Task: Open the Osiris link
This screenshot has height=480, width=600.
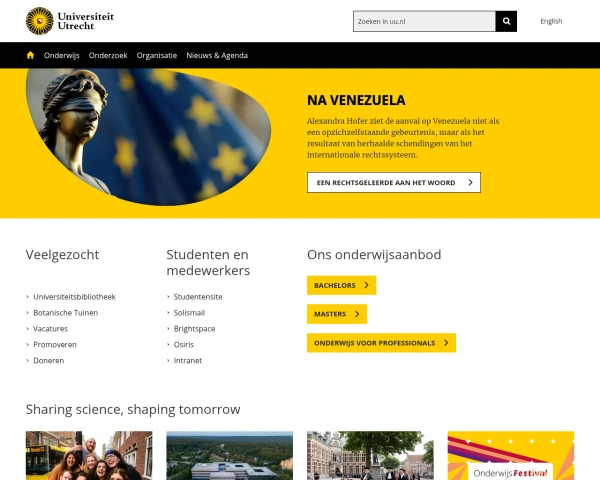Action: pos(184,344)
